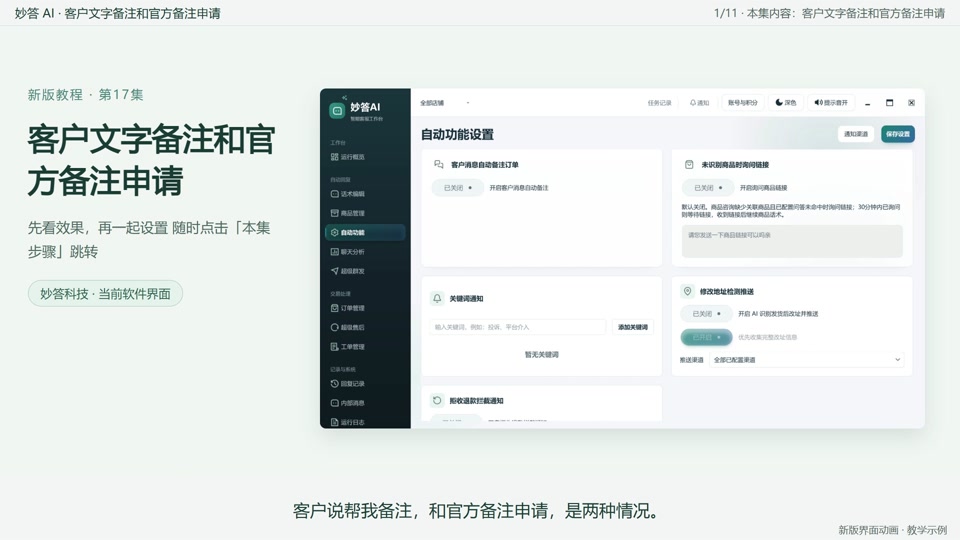
Task: Open 聊天分析 sidebar page
Action: pyautogui.click(x=348, y=252)
